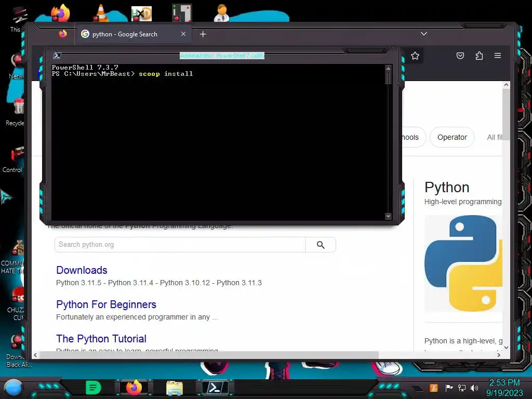Click horizontal scrollbar left arrow
Screen dimensions: 532x399
[x=35, y=355]
